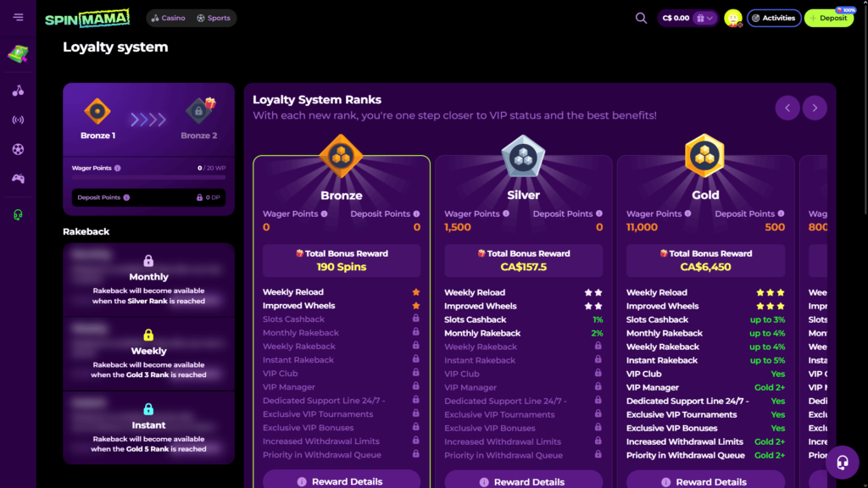
Task: Open the live broadcast sidebar icon
Action: click(18, 119)
